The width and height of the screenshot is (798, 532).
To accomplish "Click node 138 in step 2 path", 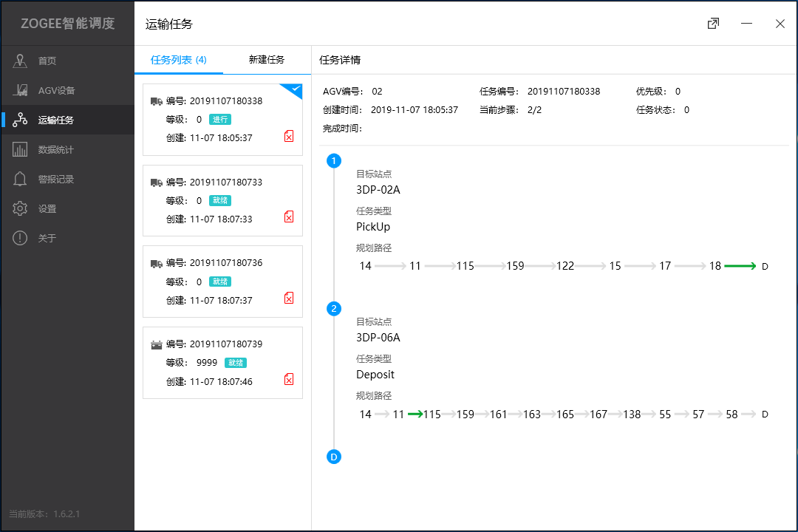I will point(632,415).
